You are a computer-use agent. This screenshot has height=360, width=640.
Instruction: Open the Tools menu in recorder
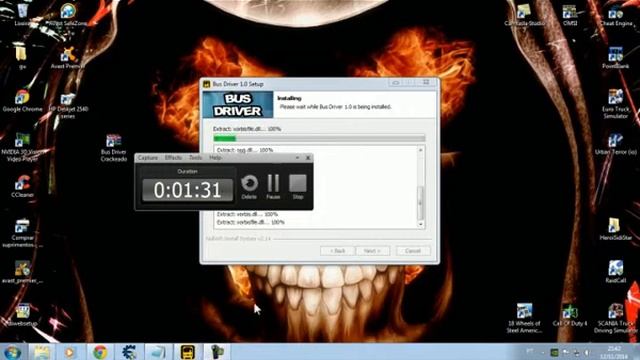click(196, 158)
